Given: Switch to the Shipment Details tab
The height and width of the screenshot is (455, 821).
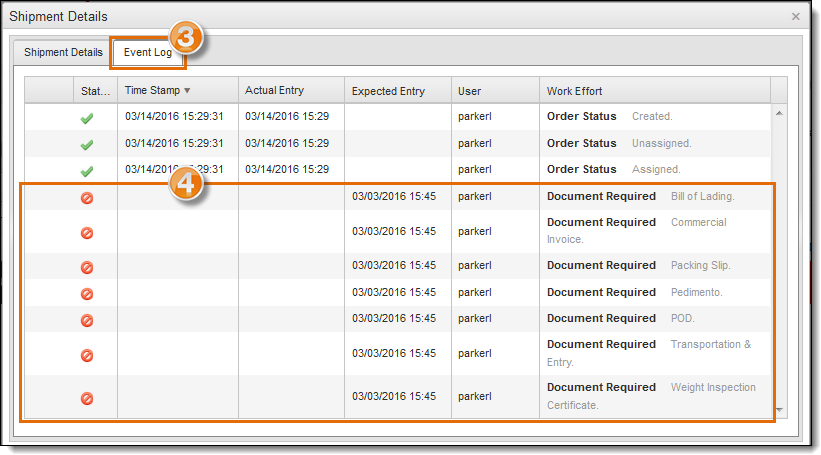Looking at the screenshot, I should (x=63, y=52).
